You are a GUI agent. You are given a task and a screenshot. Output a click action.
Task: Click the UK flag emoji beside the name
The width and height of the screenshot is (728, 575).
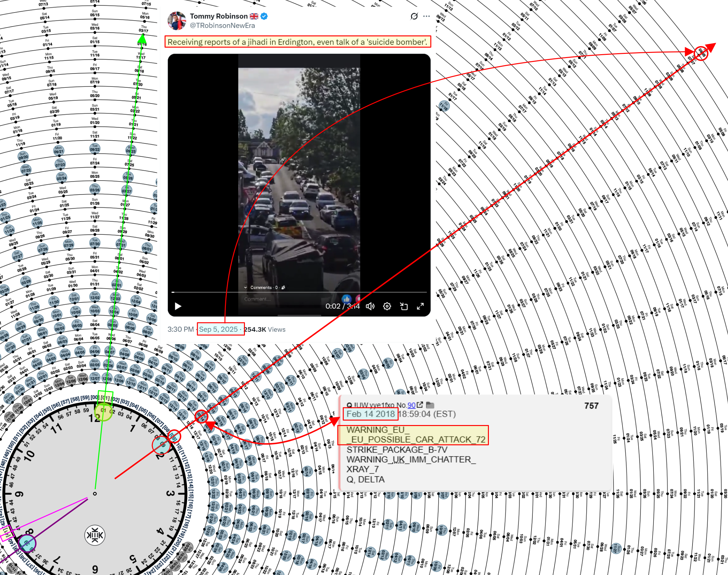(x=254, y=16)
